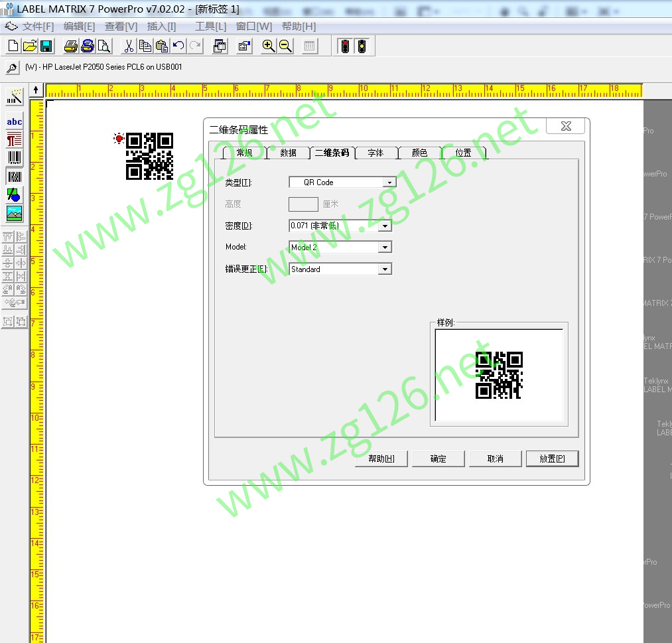
Task: Click the up arrow button at ruler corner
Action: click(x=36, y=90)
